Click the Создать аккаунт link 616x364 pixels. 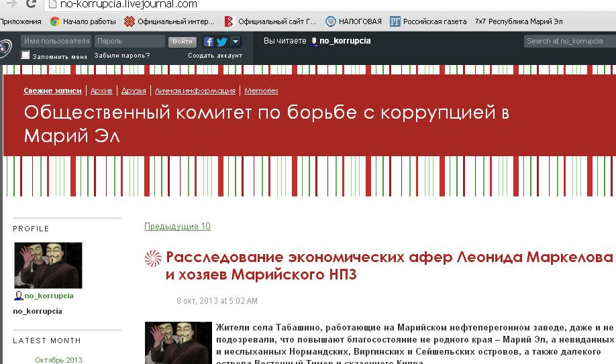pos(215,56)
